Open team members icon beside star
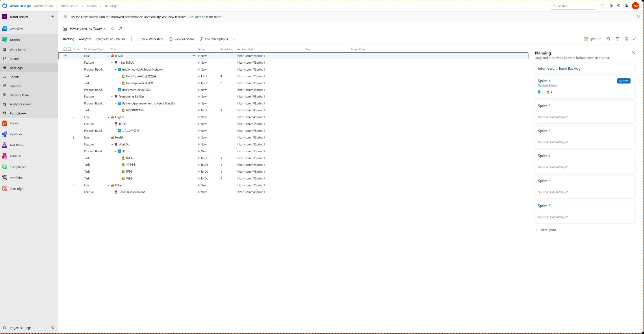Screen dimensions: 644x334 (120, 29)
